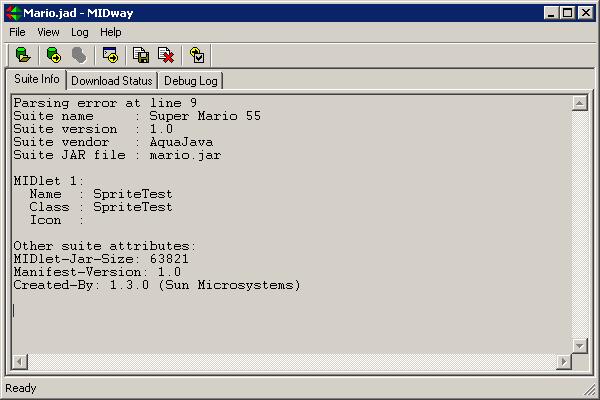
Task: Select the Suite Info tab
Action: (37, 79)
